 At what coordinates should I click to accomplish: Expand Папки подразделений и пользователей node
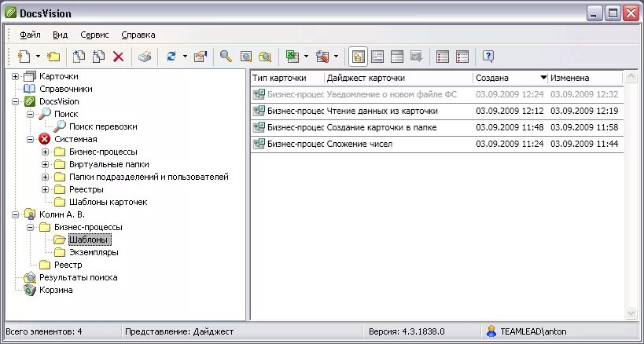point(45,177)
